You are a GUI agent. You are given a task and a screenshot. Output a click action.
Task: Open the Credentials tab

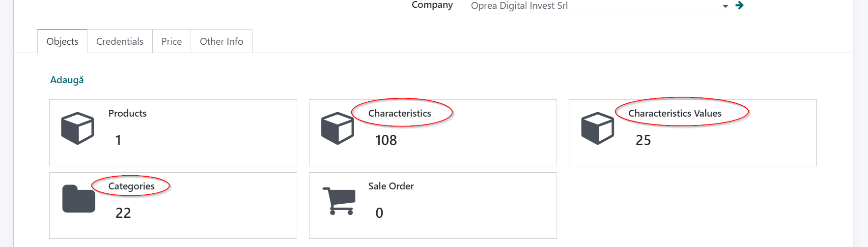120,41
